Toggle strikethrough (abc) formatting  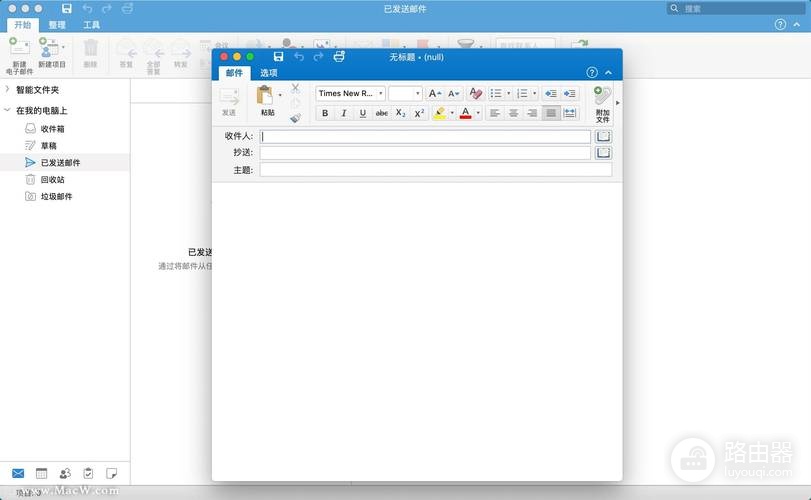point(382,113)
